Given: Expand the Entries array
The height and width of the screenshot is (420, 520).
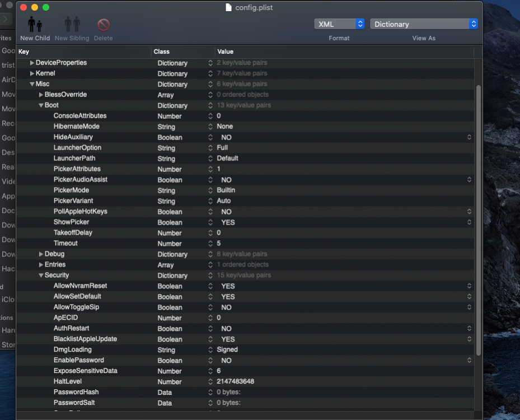Looking at the screenshot, I should click(x=41, y=264).
